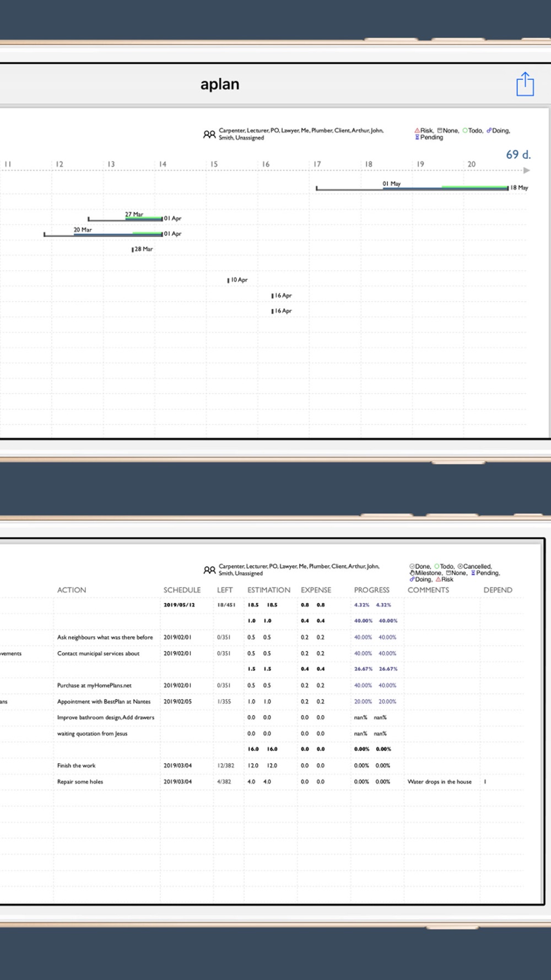The width and height of the screenshot is (551, 980).
Task: Select the Cancelled status icon in the legend
Action: pyautogui.click(x=460, y=567)
